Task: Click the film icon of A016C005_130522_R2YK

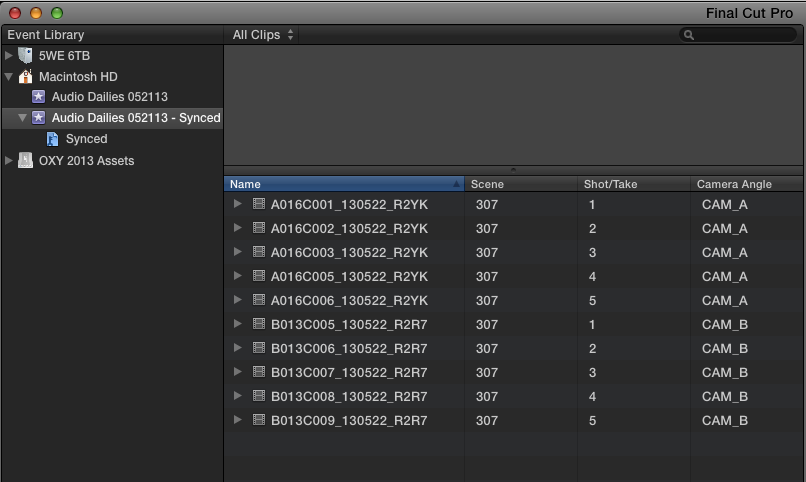Action: pos(259,276)
